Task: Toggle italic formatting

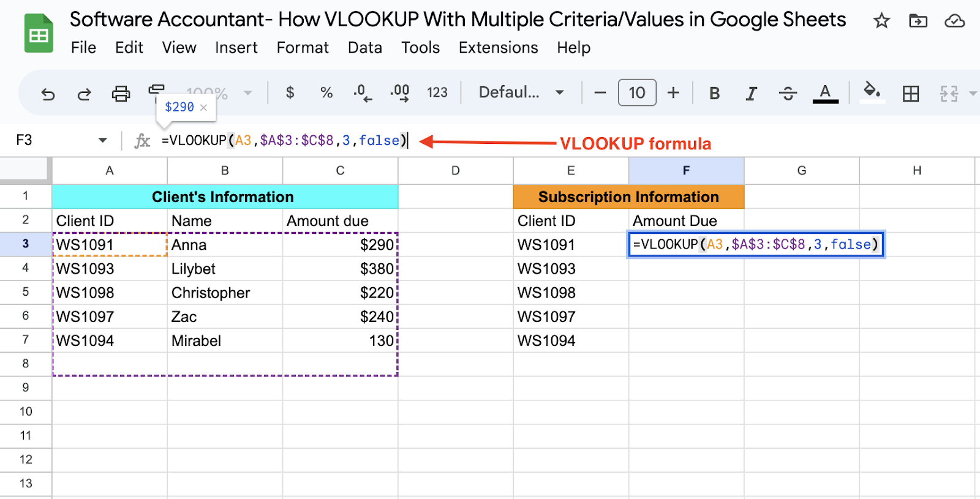Action: [751, 93]
